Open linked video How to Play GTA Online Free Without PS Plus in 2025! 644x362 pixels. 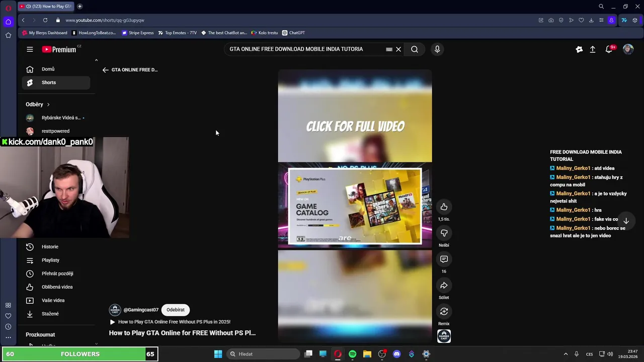170,322
